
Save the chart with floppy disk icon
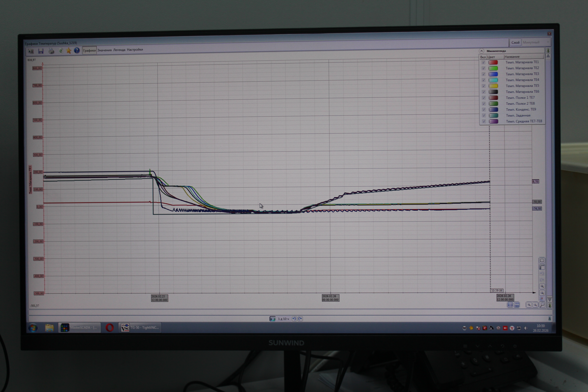click(41, 51)
